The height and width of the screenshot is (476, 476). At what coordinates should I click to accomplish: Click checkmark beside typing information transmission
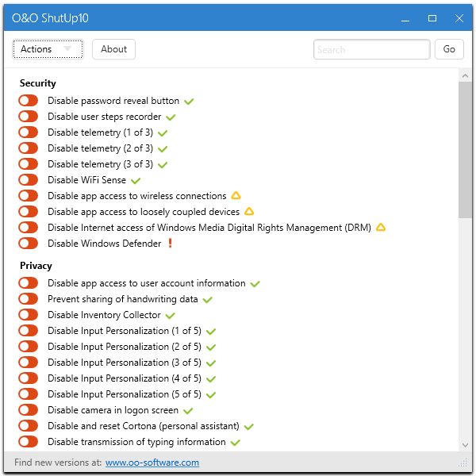(236, 443)
